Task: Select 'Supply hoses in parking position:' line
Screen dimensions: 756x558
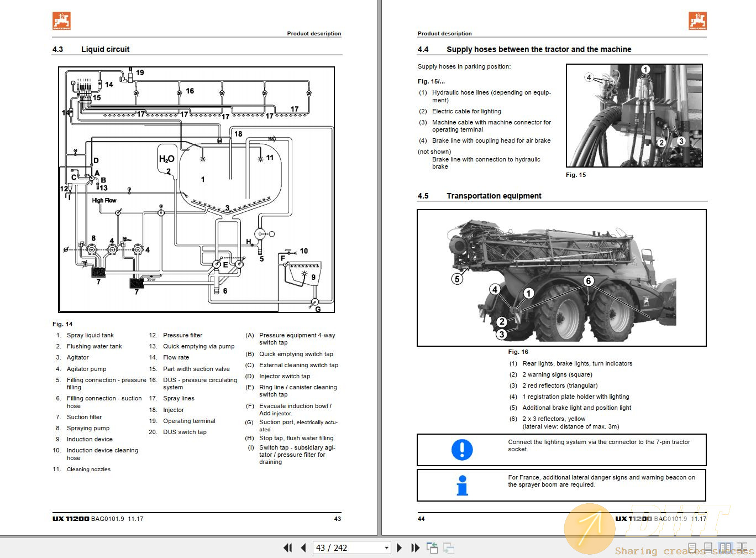Action: [464, 66]
